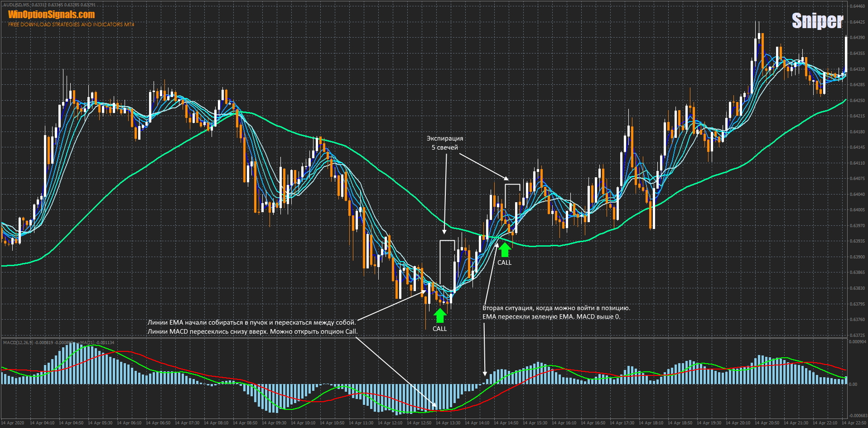Click the tall white last candle at the chart's right edge
The image size is (868, 428).
846,53
